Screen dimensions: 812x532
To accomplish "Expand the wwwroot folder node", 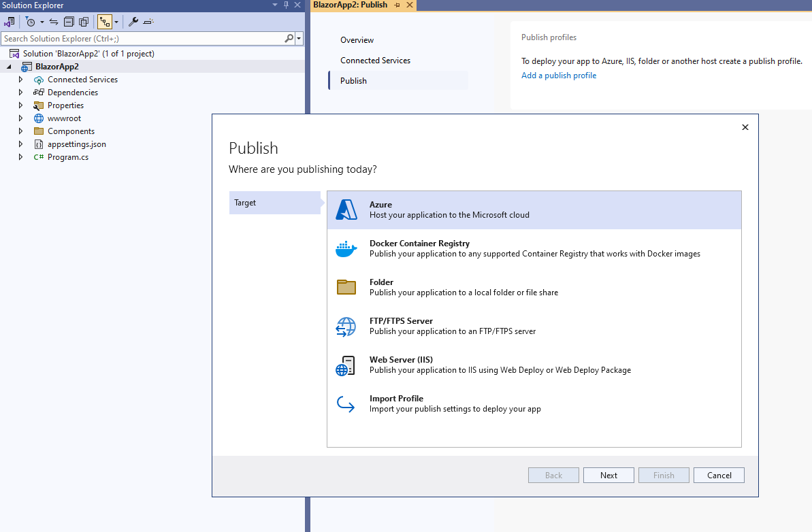I will coord(20,118).
